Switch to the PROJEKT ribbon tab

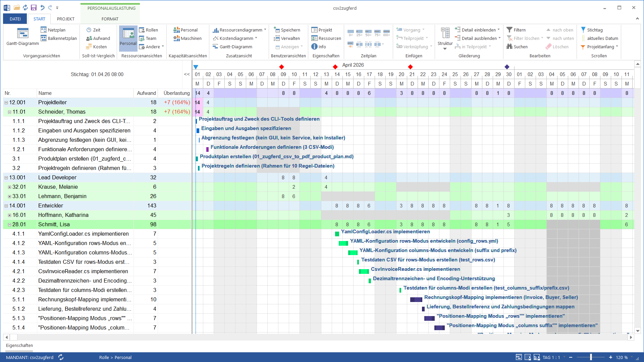point(65,19)
